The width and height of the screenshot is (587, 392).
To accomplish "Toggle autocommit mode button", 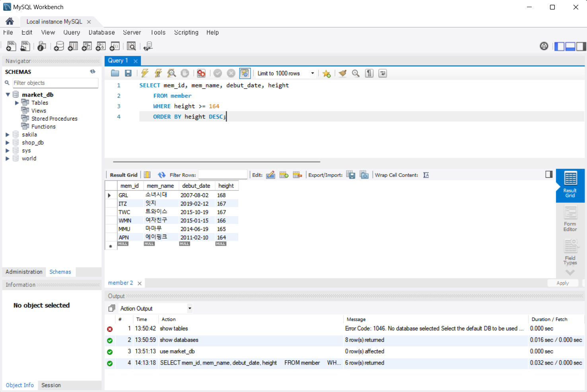I will click(245, 73).
